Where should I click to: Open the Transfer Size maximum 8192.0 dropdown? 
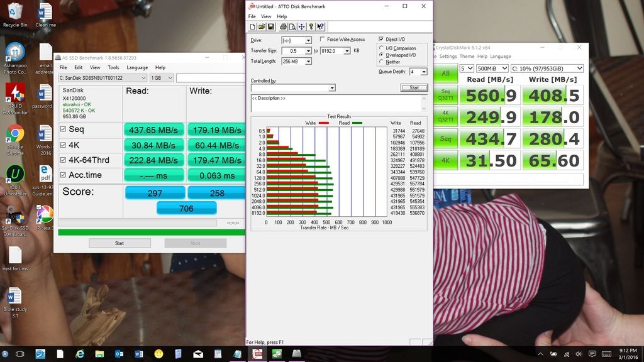point(347,51)
